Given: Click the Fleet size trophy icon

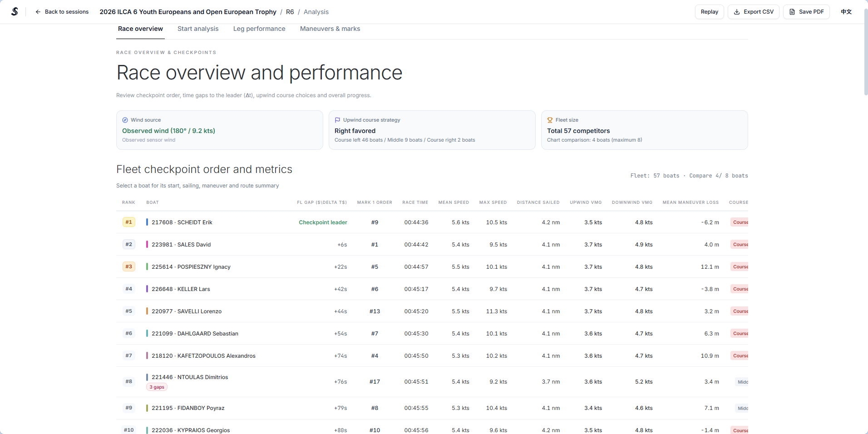Looking at the screenshot, I should click(550, 120).
